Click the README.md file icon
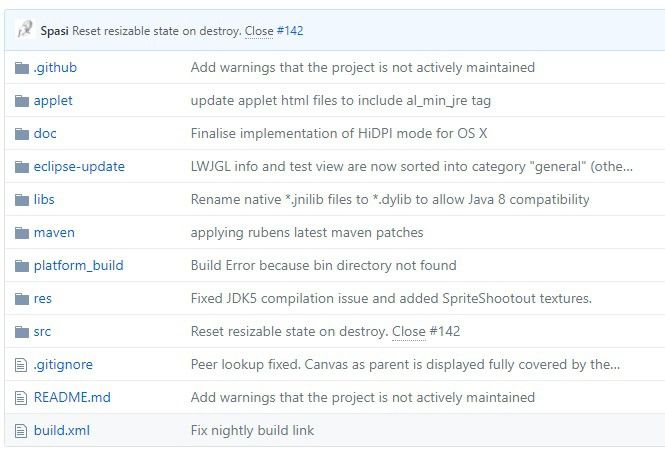This screenshot has height=453, width=665. point(21,398)
